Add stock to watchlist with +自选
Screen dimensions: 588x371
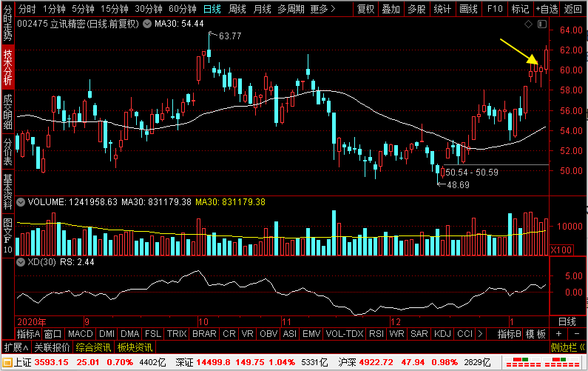tap(546, 9)
